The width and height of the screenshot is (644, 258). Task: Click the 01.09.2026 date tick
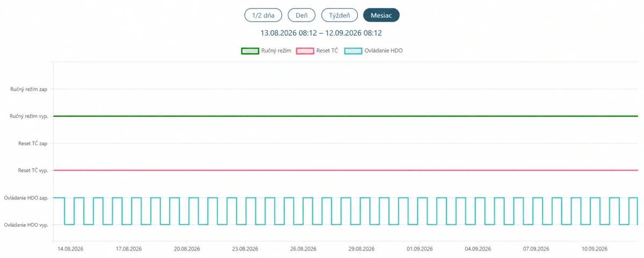[420, 249]
